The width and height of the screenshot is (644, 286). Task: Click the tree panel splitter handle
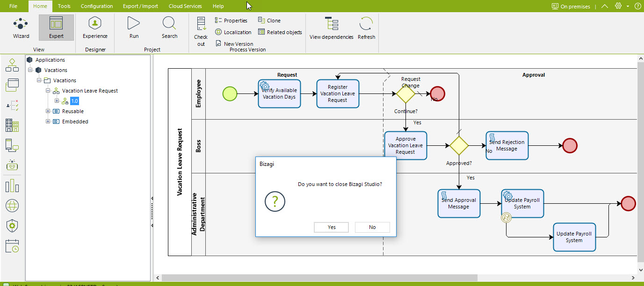[x=152, y=212]
